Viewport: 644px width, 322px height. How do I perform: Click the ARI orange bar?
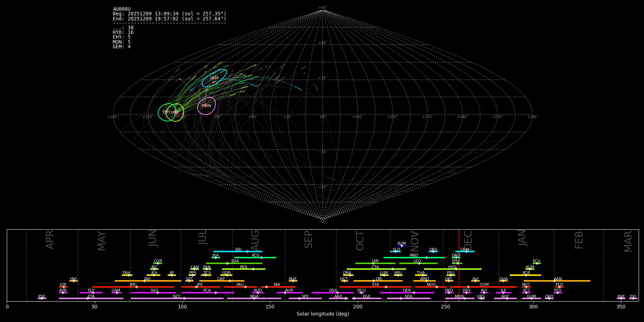click(x=148, y=281)
